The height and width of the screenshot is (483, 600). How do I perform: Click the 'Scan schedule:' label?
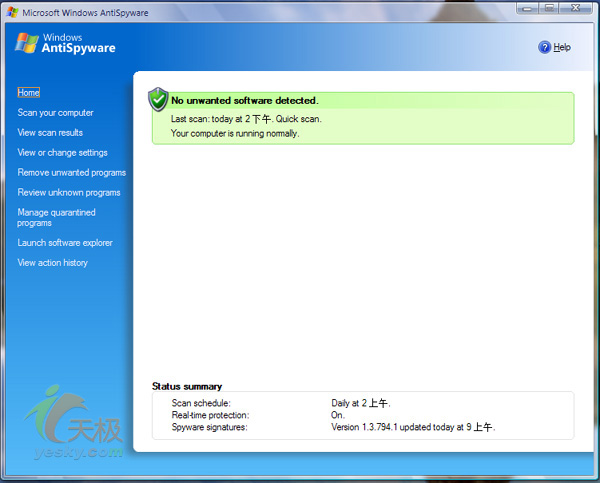201,403
